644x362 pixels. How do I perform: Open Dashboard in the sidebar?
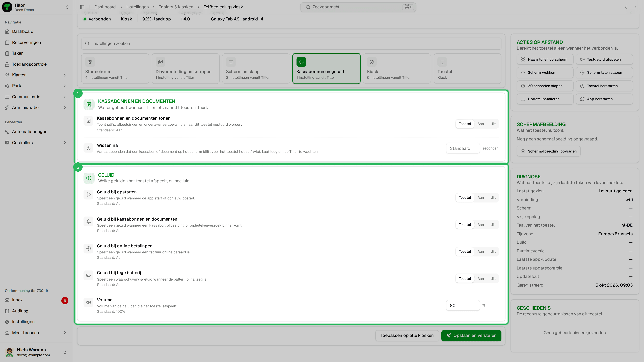click(36, 31)
